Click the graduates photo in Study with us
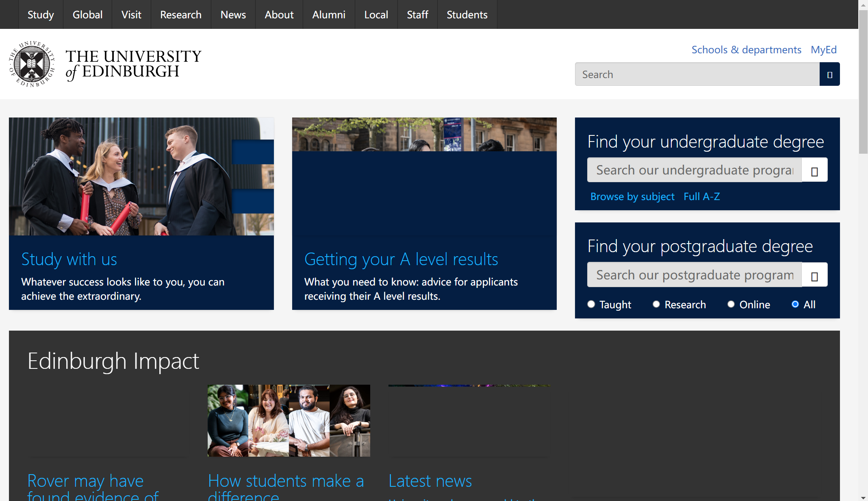 141,176
